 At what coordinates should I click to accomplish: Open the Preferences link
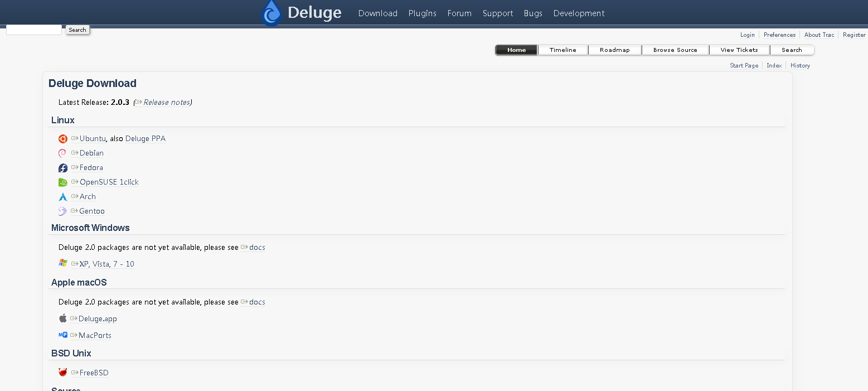[779, 35]
